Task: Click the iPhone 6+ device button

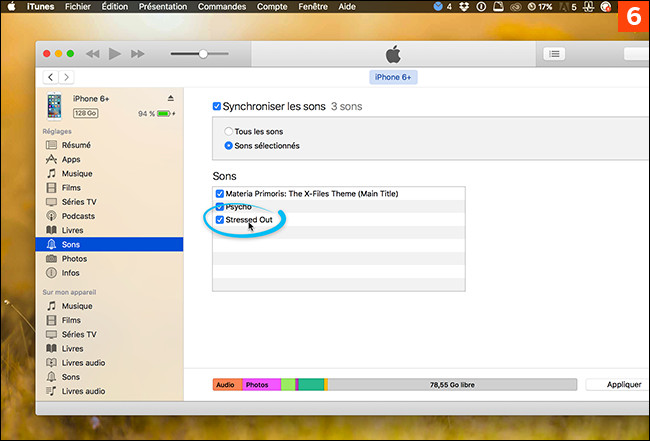Action: (395, 77)
